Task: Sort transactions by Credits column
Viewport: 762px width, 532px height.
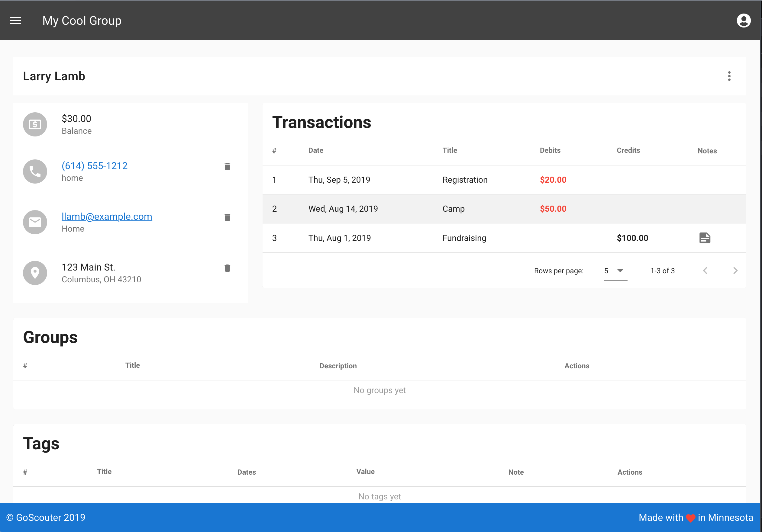Action: [x=628, y=150]
